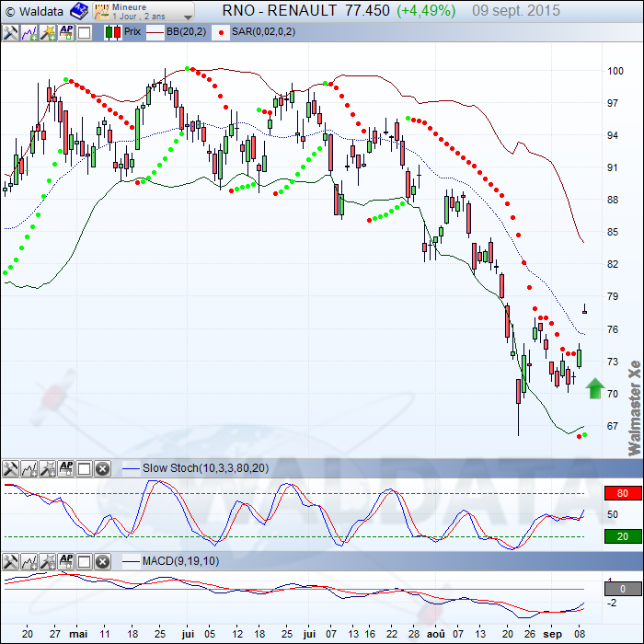This screenshot has width=644, height=644.
Task: Select the Prix label
Action: point(132,31)
